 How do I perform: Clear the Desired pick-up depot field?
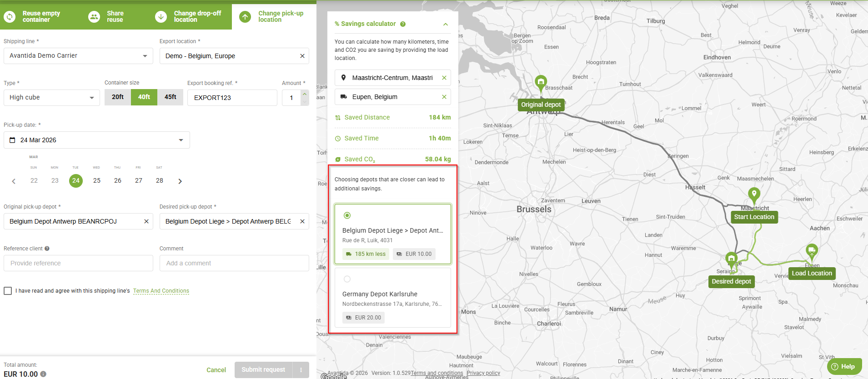click(x=302, y=221)
